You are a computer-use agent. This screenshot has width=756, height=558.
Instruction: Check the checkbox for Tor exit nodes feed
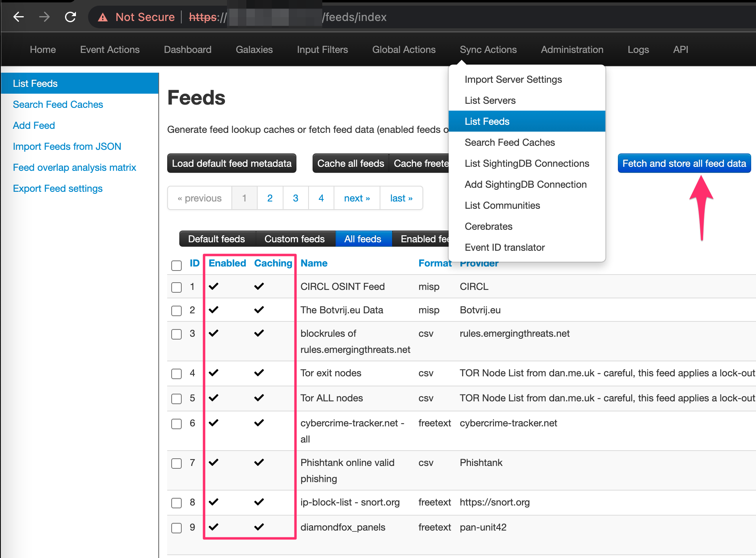(x=176, y=374)
